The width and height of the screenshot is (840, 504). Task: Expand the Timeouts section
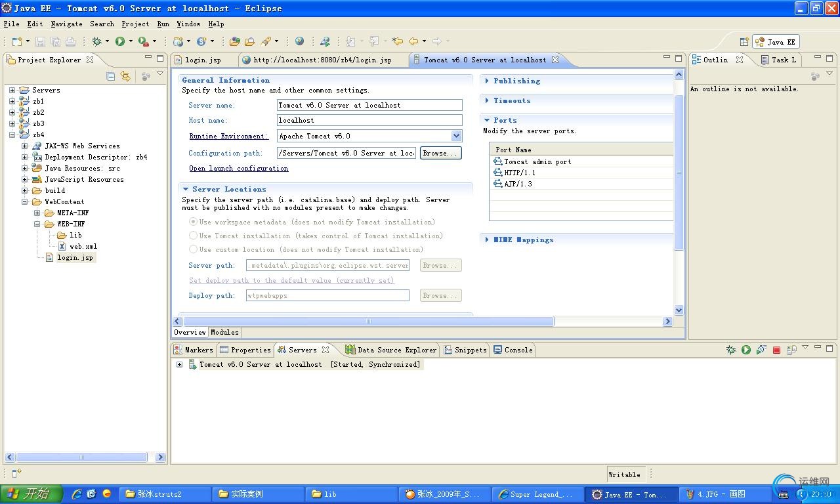pos(487,100)
